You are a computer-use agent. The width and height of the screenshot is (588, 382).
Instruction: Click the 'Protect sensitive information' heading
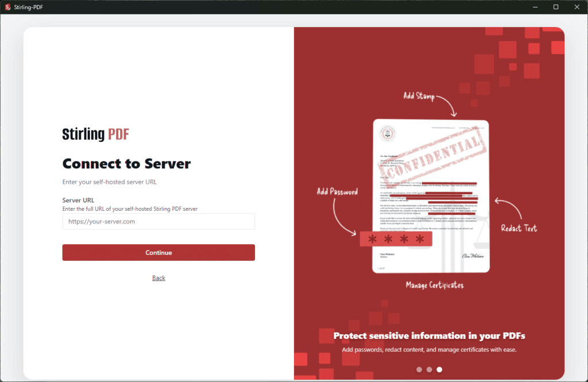tap(428, 335)
